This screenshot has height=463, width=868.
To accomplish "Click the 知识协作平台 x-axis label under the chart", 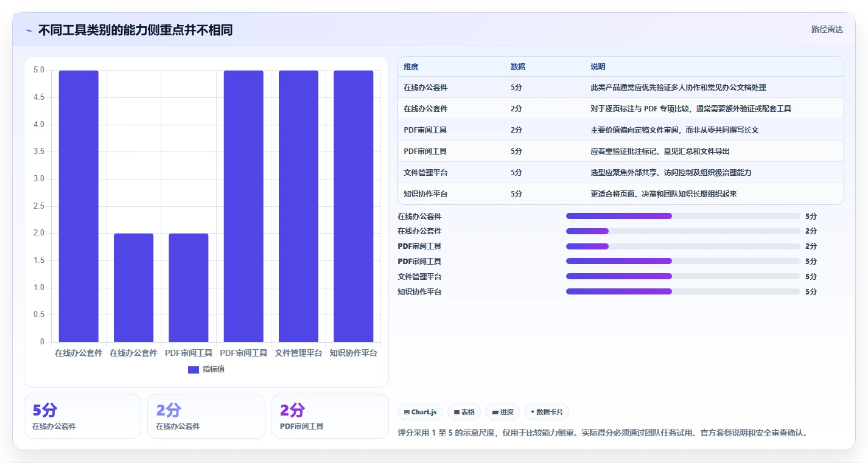I will 354,353.
